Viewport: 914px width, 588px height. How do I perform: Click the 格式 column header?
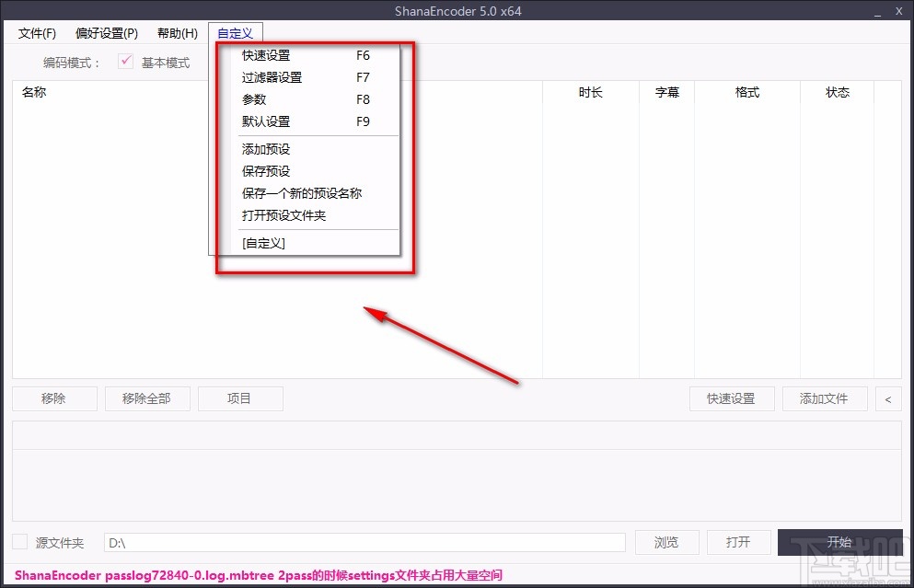[x=747, y=92]
